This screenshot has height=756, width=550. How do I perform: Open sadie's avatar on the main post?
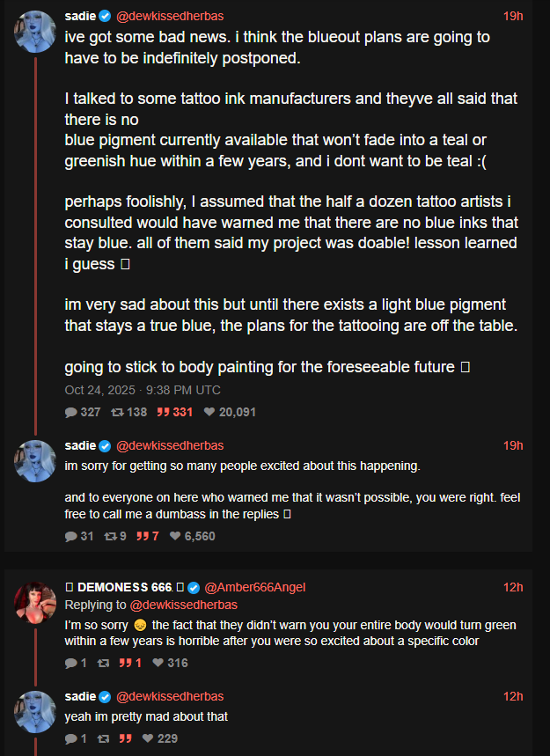click(x=36, y=33)
